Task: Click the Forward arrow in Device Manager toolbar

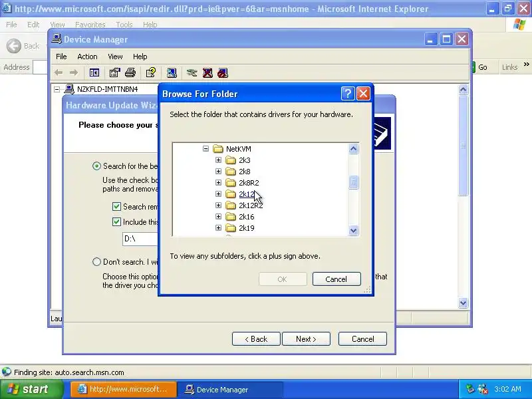Action: tap(74, 72)
